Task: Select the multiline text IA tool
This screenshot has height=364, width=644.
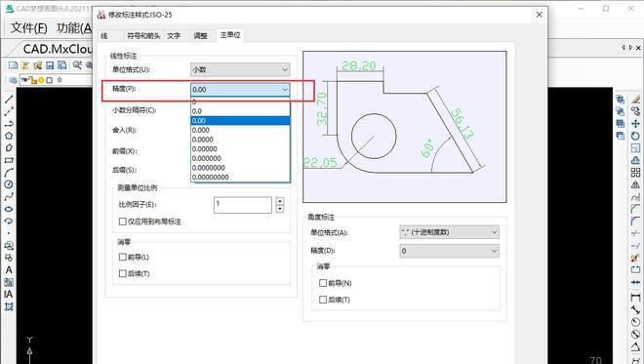Action: pyautogui.click(x=9, y=294)
